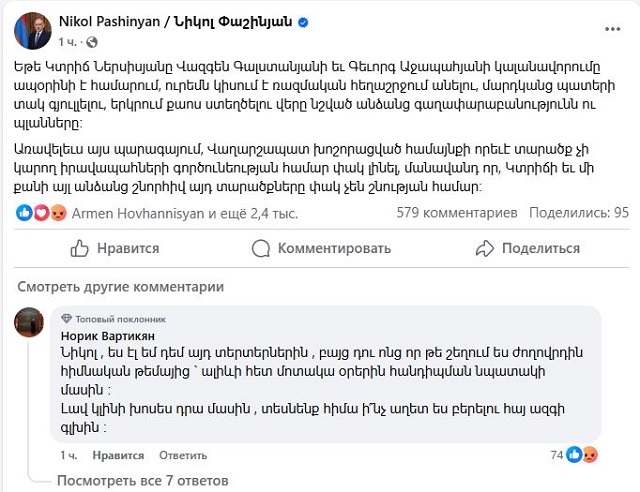
Task: Expand Посмотреть все 7 ответов replies
Action: point(150,480)
